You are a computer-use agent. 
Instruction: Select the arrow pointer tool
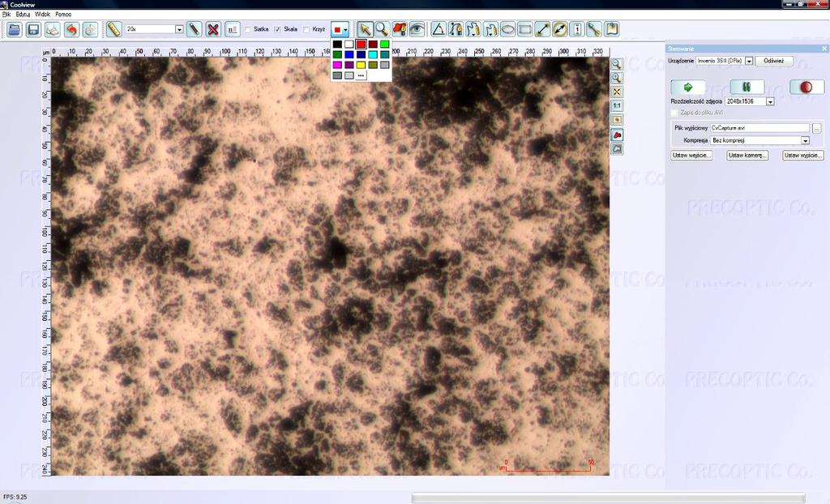tap(365, 29)
